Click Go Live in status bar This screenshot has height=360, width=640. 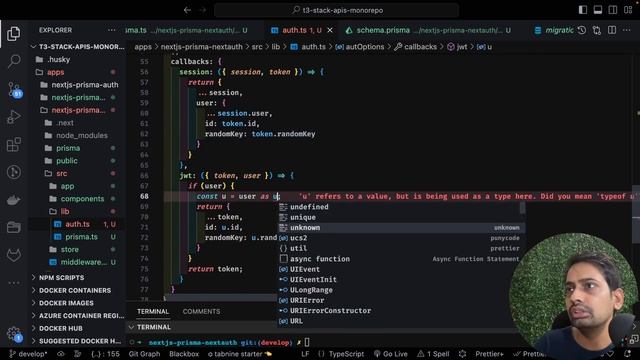(391, 354)
